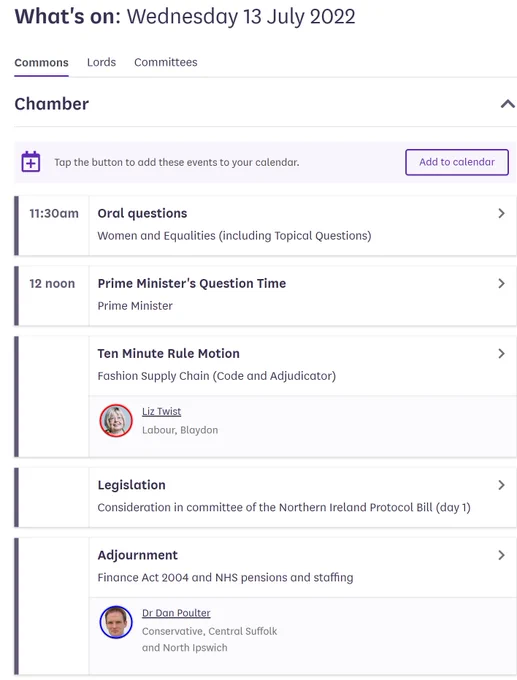Click Liz Twist's profile photo
Image resolution: width=517 pixels, height=680 pixels.
point(116,421)
